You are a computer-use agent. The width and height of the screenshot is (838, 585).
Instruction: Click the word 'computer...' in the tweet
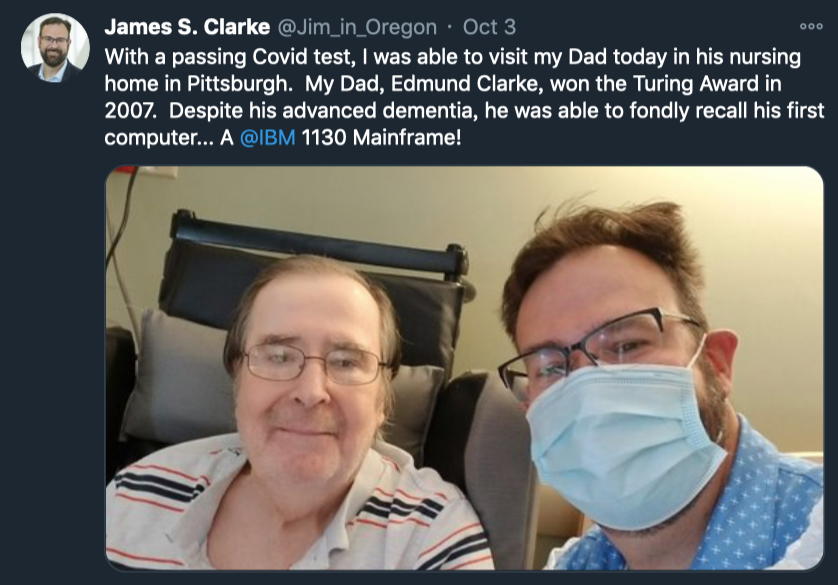(159, 139)
